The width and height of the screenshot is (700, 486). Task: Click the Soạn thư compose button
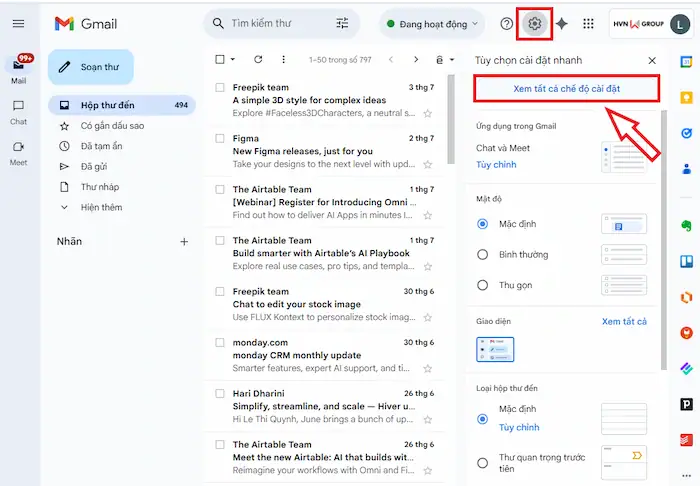click(x=90, y=67)
